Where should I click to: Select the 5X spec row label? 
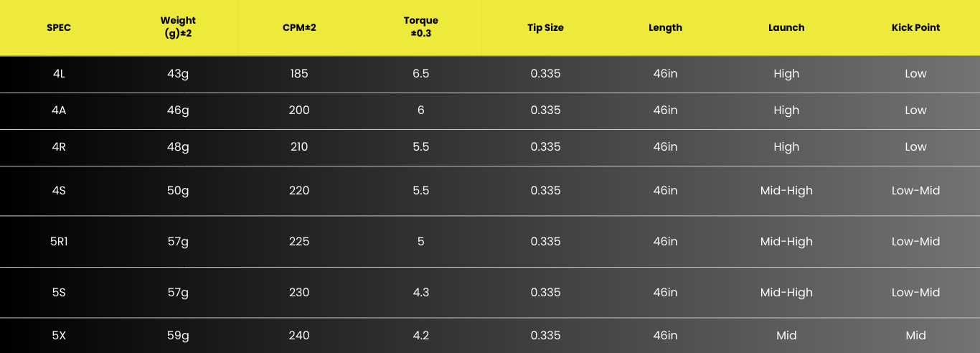(59, 336)
